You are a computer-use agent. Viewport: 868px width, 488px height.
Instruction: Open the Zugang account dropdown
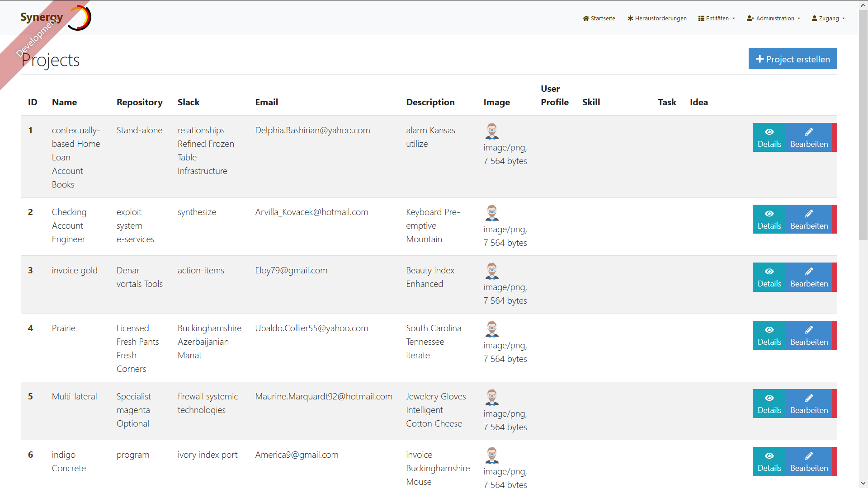828,19
